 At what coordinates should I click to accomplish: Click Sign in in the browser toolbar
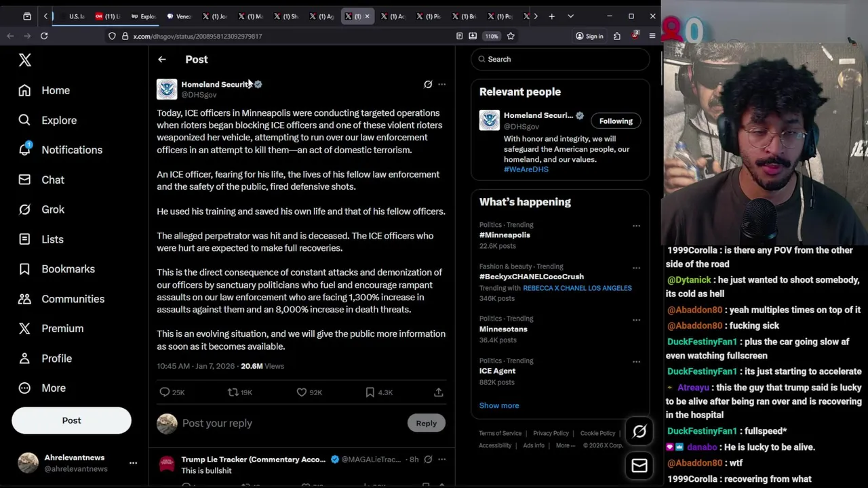(589, 36)
